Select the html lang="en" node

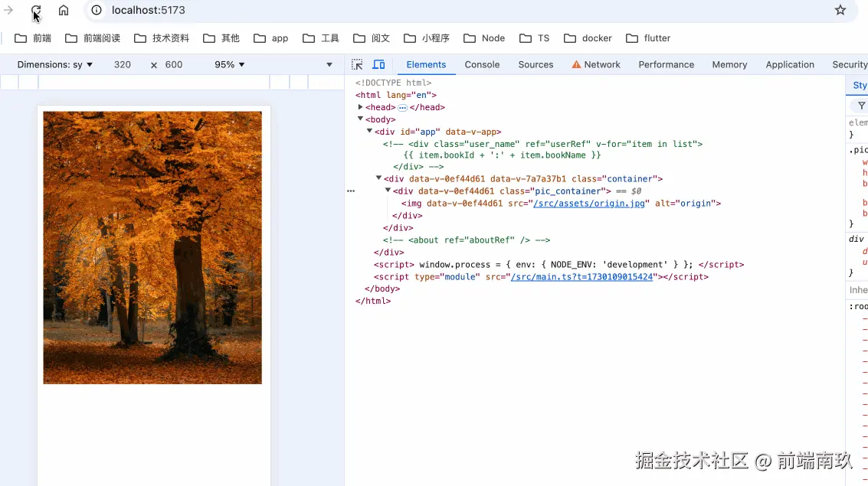[396, 95]
